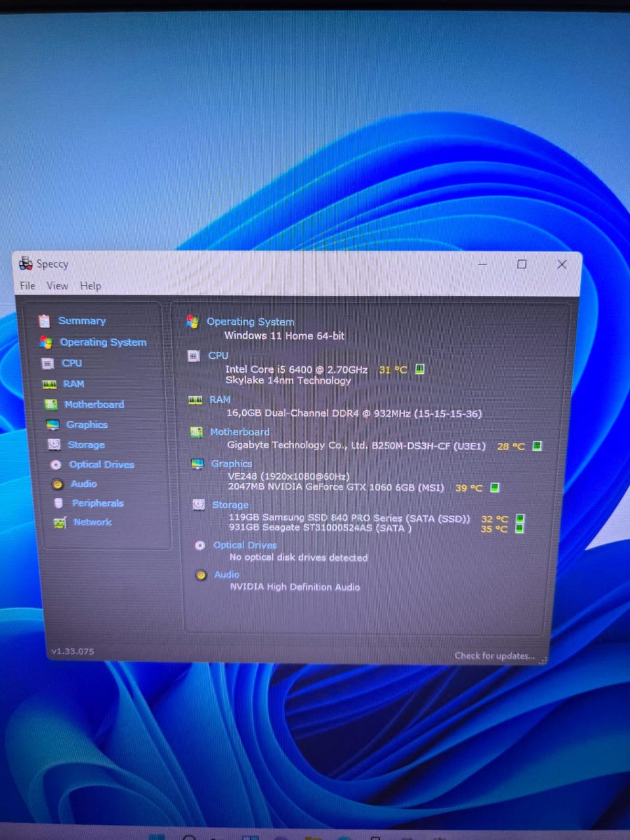Click Check for updates link
This screenshot has height=840, width=630.
[x=494, y=656]
